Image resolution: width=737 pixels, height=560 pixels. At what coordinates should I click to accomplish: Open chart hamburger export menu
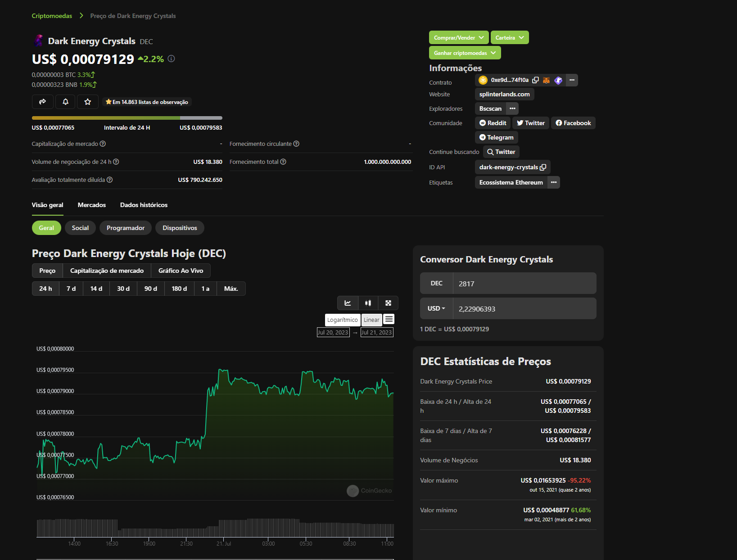click(389, 319)
